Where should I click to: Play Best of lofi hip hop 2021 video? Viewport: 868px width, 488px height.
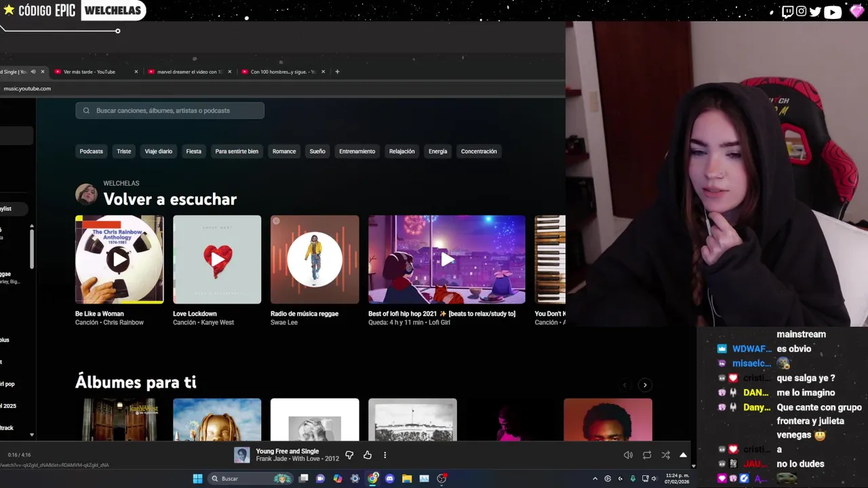pyautogui.click(x=447, y=259)
